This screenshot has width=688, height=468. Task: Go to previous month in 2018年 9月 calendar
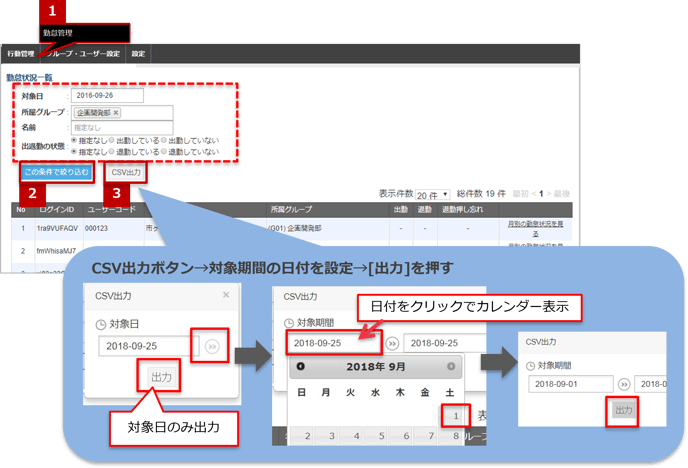point(301,366)
